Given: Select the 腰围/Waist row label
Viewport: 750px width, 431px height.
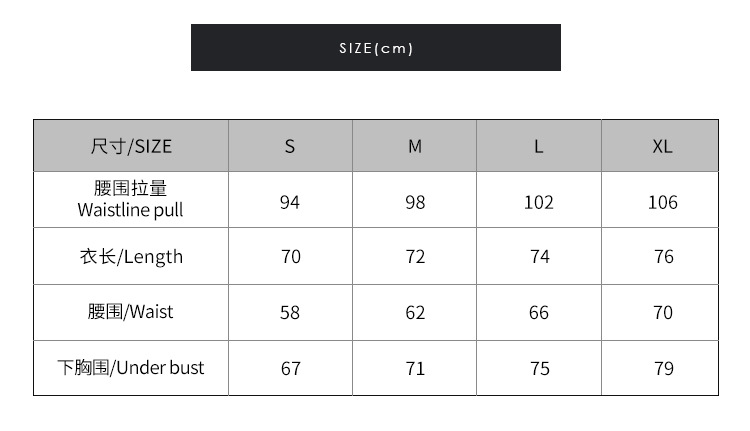Looking at the screenshot, I should tap(131, 312).
